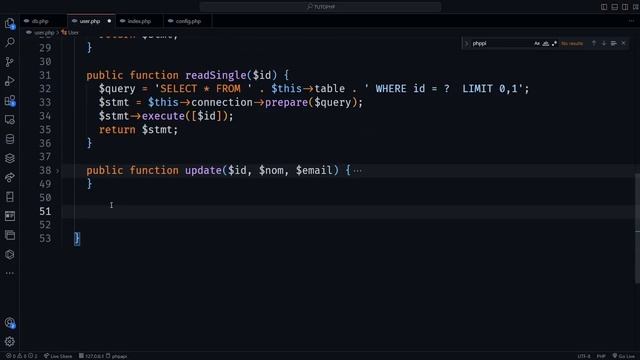Click the highlighted closing brace on line 53
Screen dimensions: 640x360
coord(77,238)
